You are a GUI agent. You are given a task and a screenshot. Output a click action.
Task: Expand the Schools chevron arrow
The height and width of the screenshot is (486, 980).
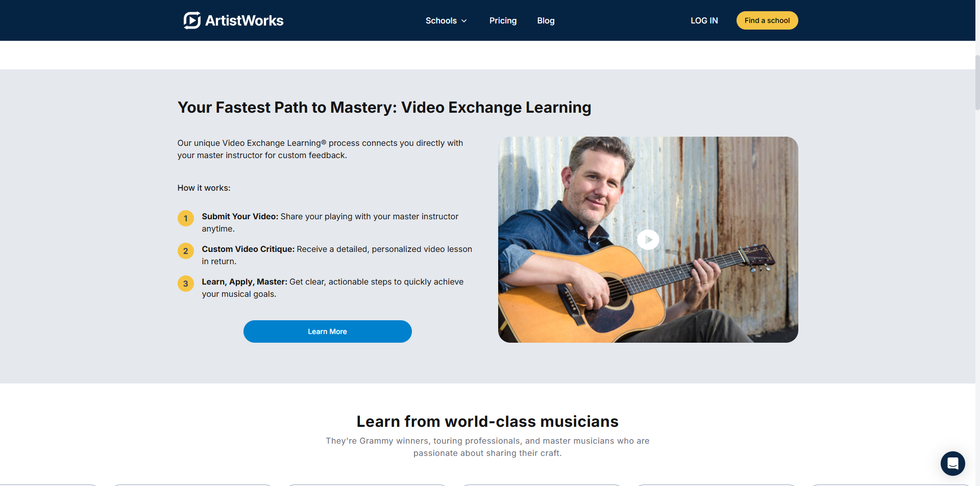(464, 21)
